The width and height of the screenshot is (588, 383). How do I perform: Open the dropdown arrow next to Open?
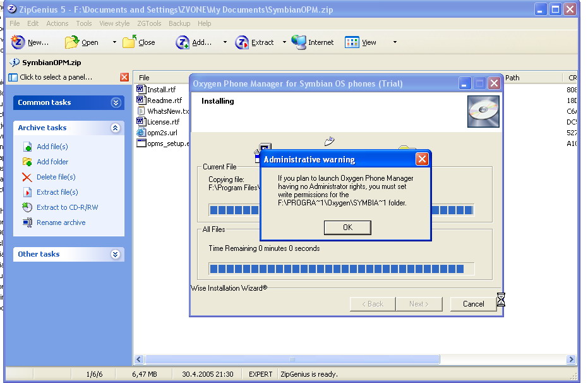114,42
